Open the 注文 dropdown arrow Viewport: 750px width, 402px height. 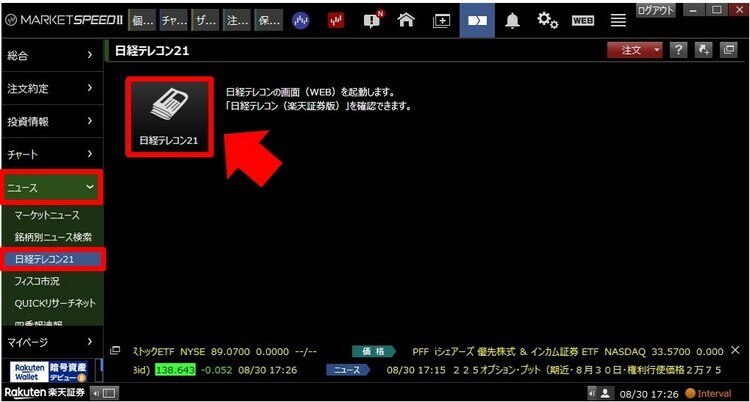click(x=657, y=50)
